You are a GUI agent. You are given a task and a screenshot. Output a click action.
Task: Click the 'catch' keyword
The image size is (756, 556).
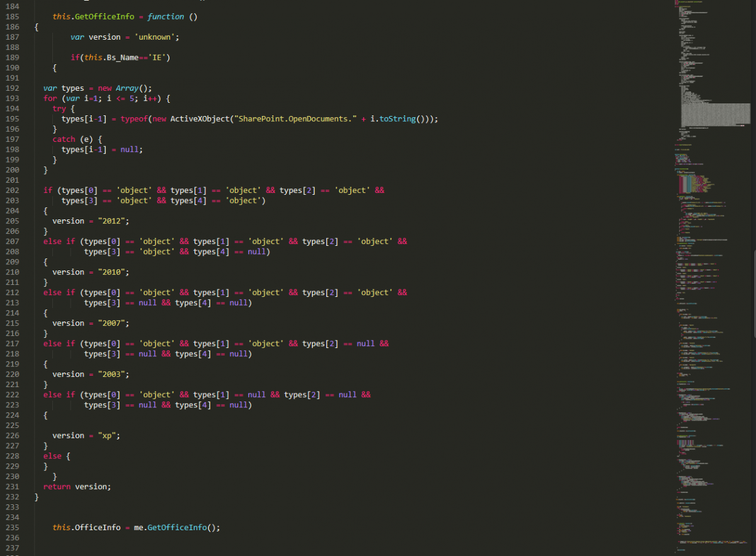pos(64,139)
